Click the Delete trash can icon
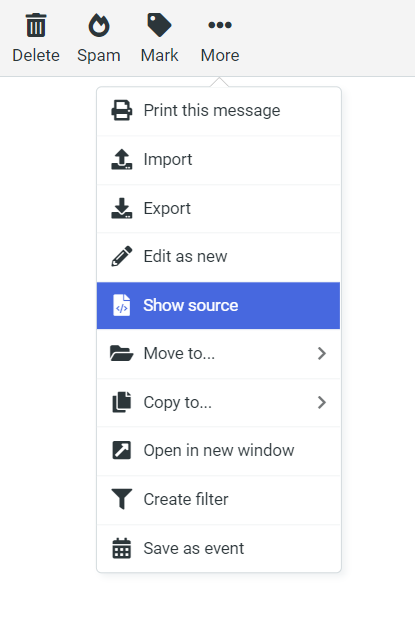415x625 pixels. click(36, 25)
